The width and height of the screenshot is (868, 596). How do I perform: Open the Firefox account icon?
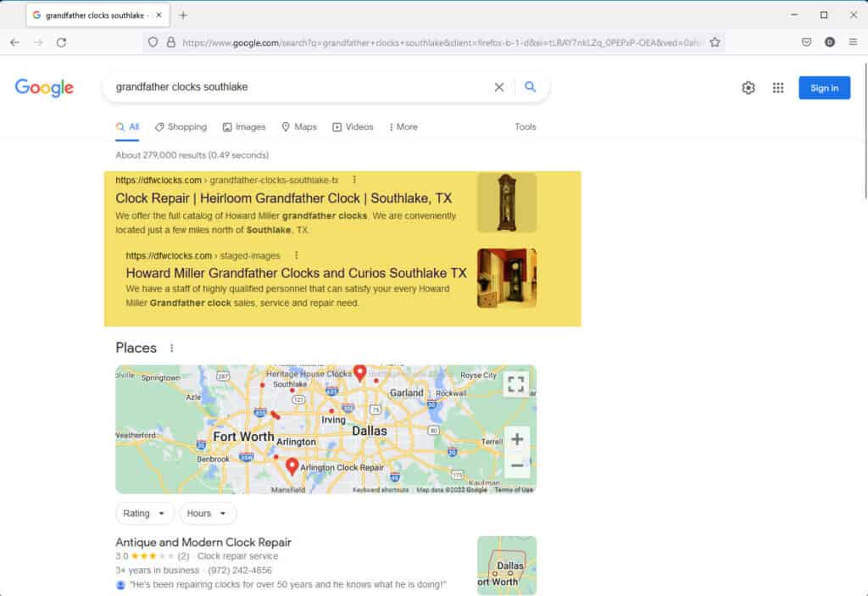[829, 42]
